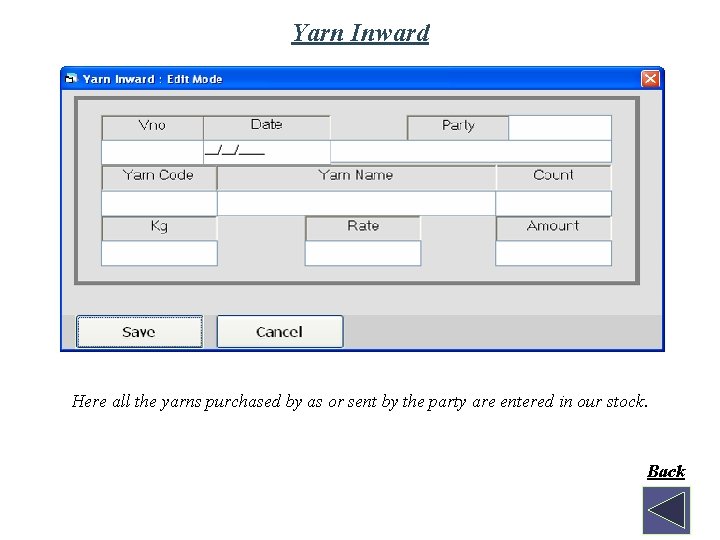The image size is (720, 540).
Task: Click the sentence about yarns entered in stock
Action: 360,402
